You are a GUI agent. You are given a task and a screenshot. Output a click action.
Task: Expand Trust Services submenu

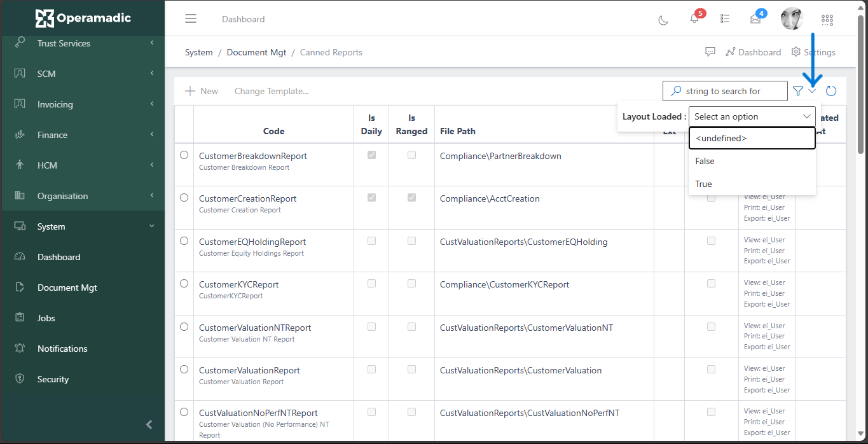tap(152, 43)
